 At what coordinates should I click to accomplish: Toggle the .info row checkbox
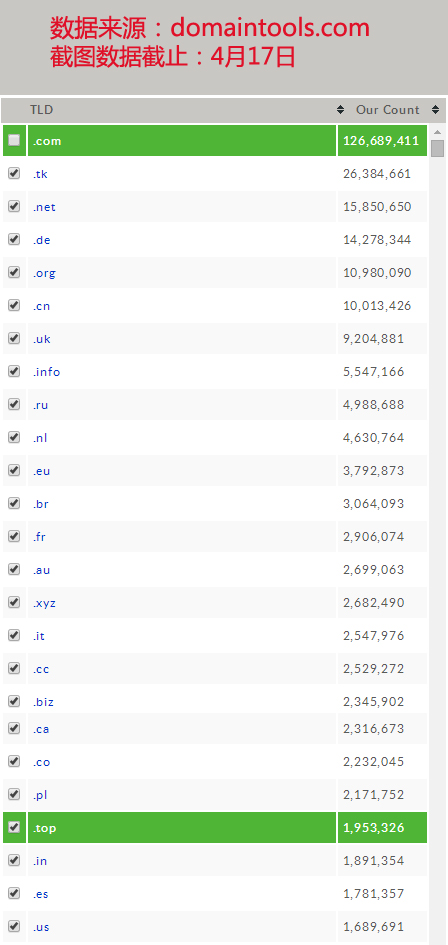14,371
